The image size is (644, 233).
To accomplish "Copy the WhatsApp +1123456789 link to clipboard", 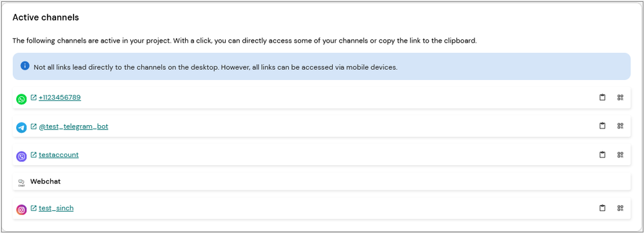I will [x=602, y=97].
